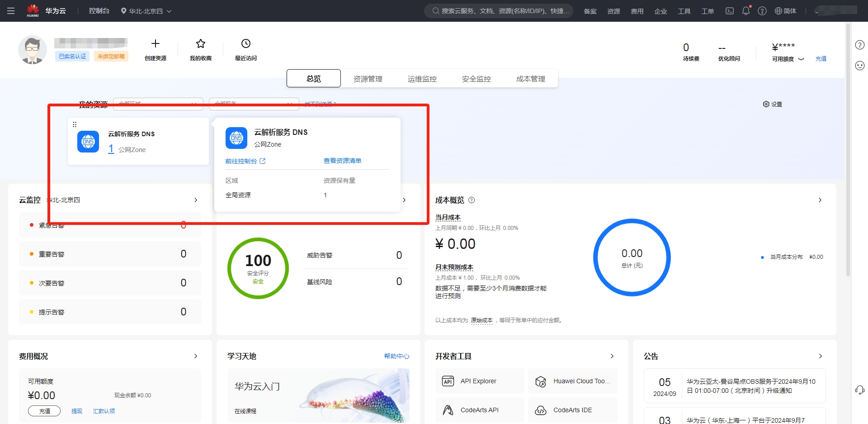Click the 原始成本 underlined term
The height and width of the screenshot is (424, 868).
coord(481,320)
